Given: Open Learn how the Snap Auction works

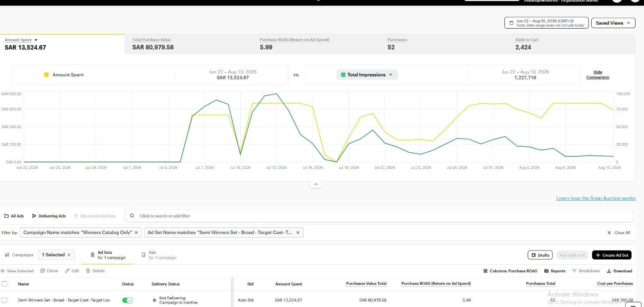Looking at the screenshot, I should click(596, 198).
